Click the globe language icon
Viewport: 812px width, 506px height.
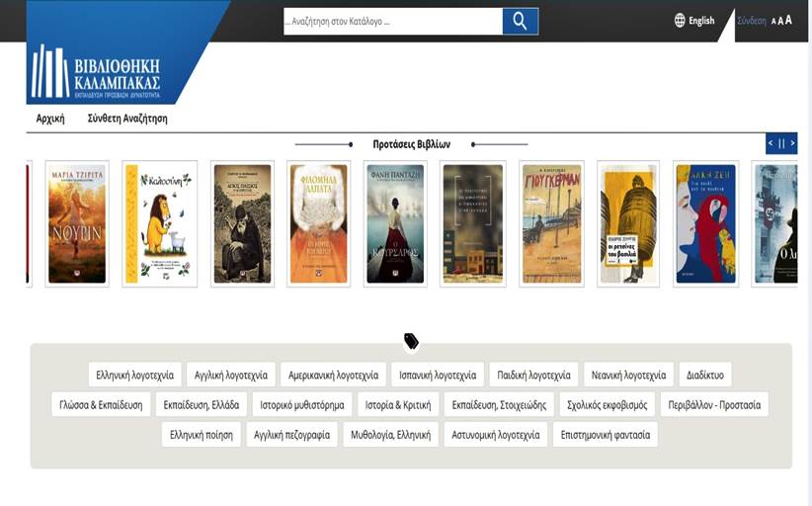[x=680, y=20]
